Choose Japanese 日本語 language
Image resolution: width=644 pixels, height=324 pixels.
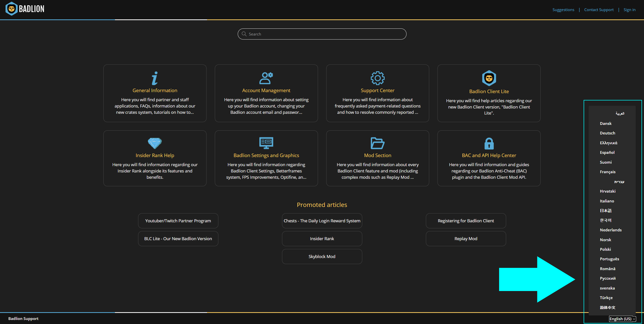606,210
